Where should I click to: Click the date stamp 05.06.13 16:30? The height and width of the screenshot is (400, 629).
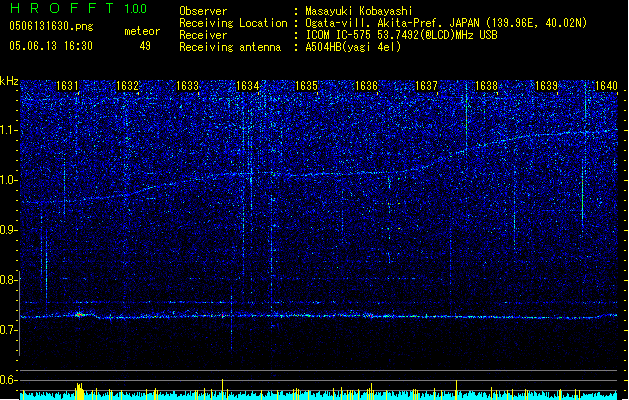click(51, 46)
